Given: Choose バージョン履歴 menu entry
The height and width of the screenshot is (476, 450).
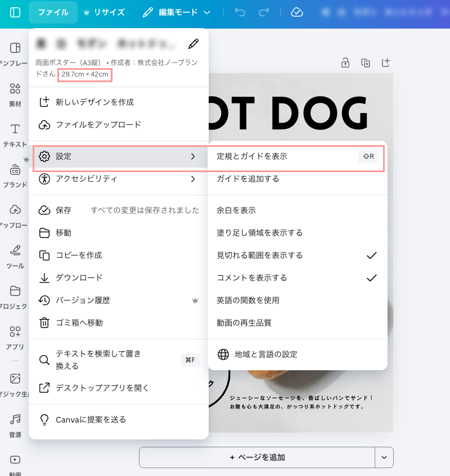Looking at the screenshot, I should point(83,300).
